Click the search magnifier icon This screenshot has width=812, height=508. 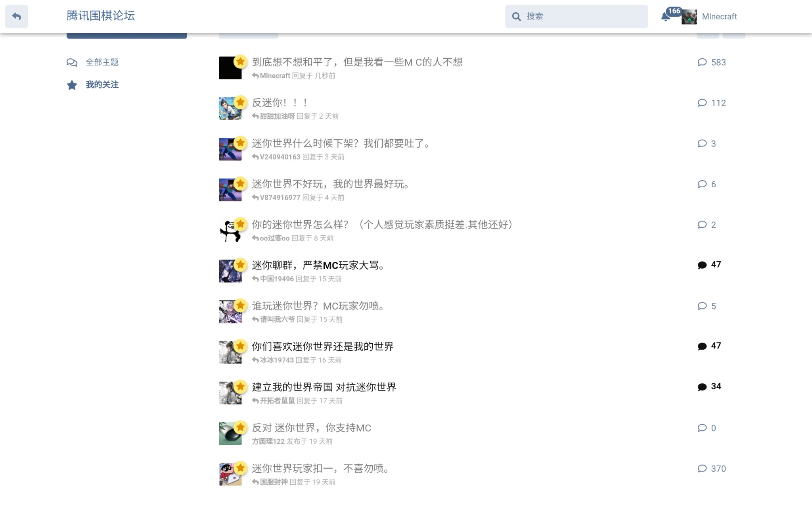(516, 16)
